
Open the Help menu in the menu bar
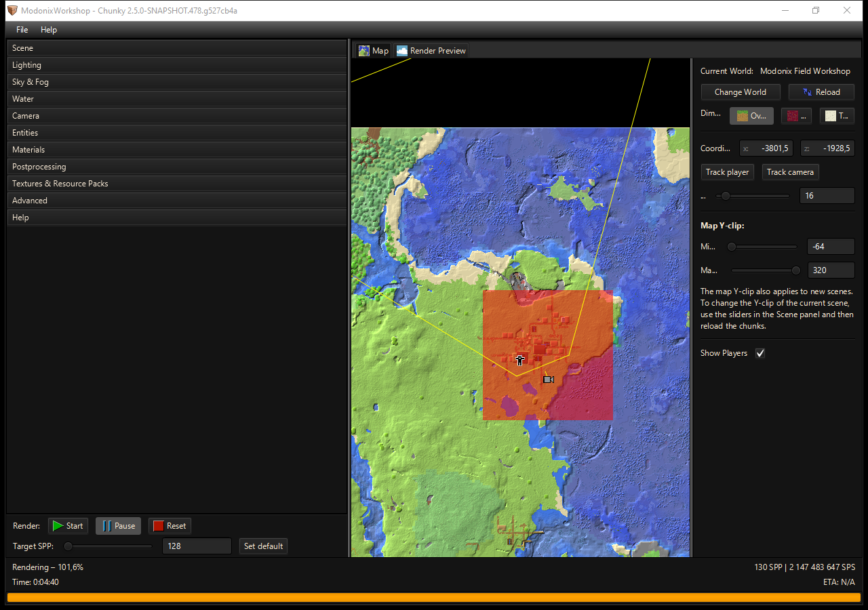[49, 30]
